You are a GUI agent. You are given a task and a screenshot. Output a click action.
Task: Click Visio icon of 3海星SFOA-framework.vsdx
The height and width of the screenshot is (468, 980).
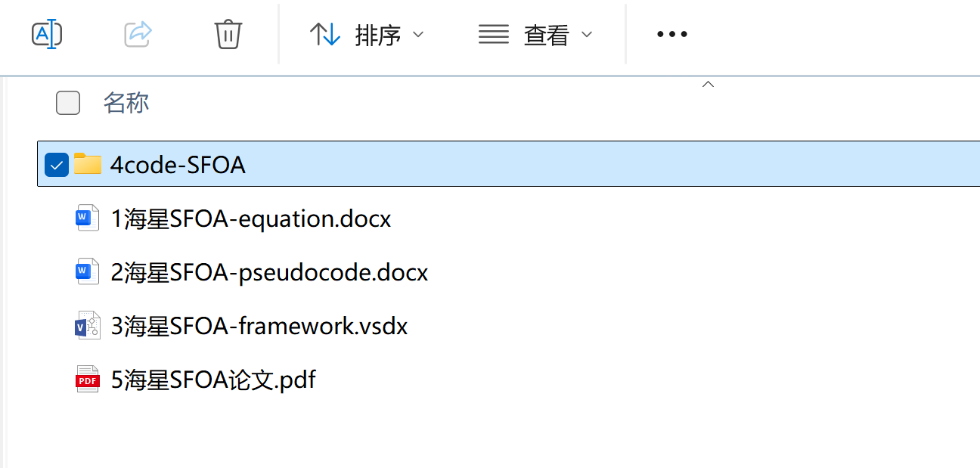click(x=88, y=326)
